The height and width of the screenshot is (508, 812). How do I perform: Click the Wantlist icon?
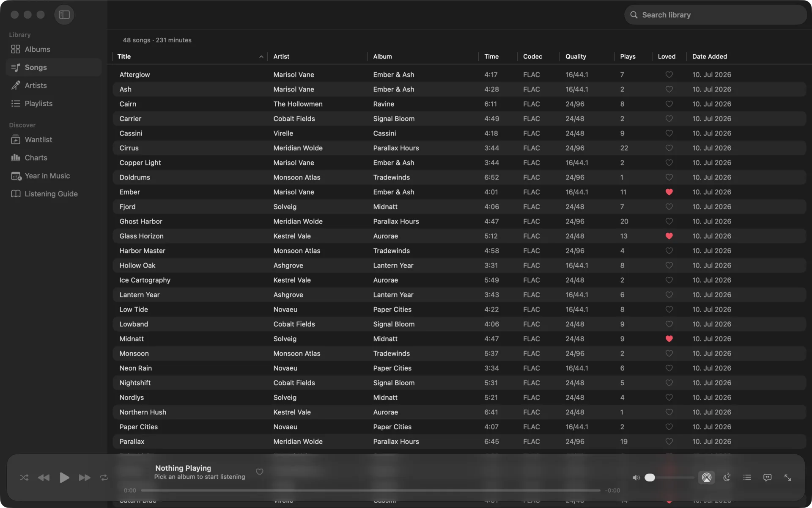click(16, 140)
